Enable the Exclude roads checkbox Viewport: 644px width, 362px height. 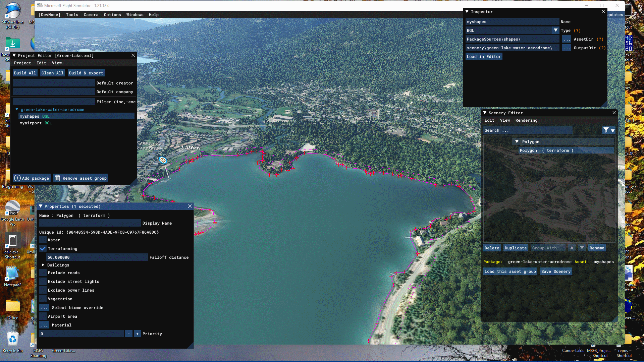click(x=43, y=273)
